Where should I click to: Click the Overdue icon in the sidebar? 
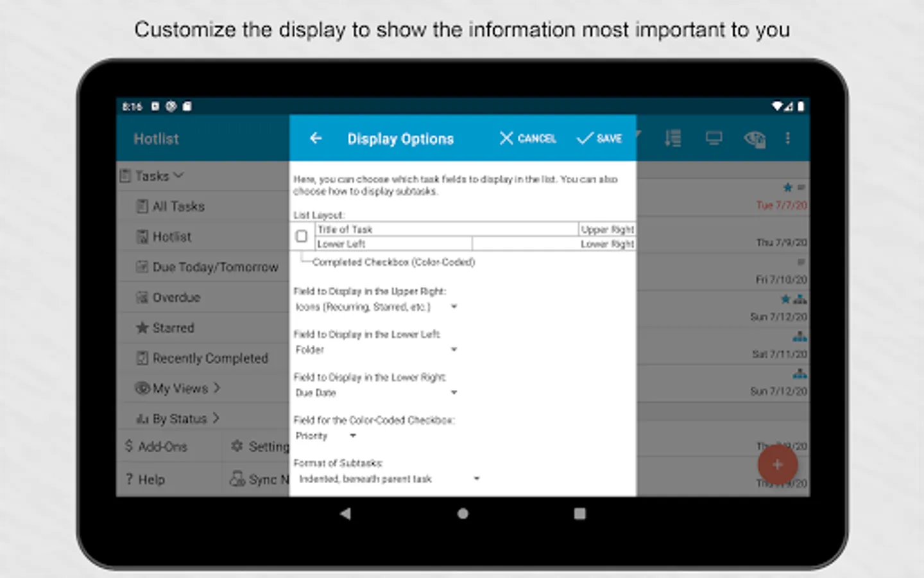[x=142, y=297]
